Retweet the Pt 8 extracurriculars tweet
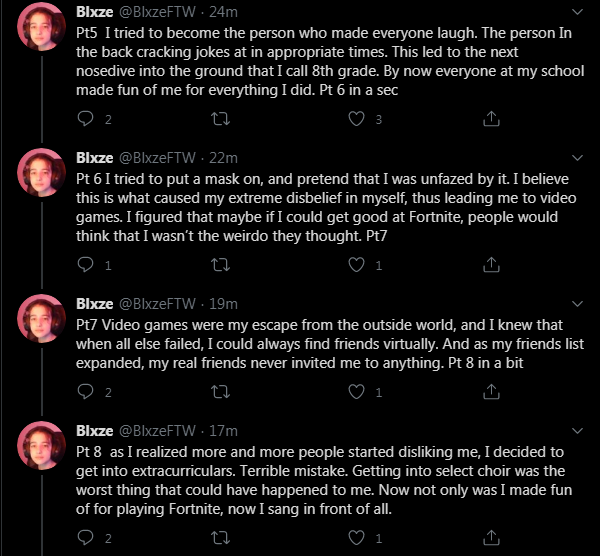 point(221,538)
